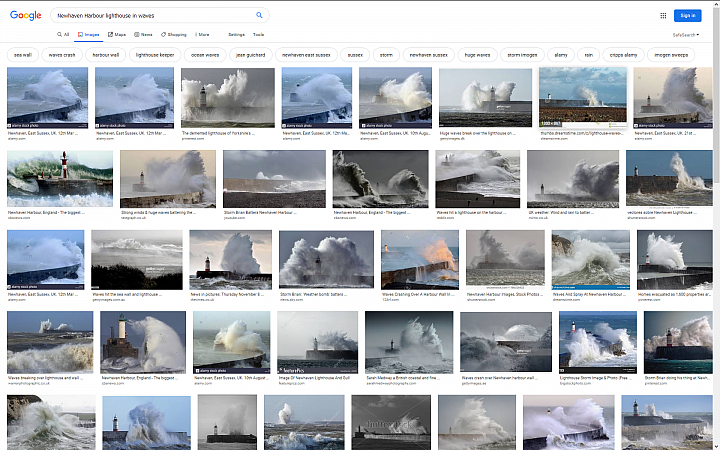The image size is (720, 450).
Task: Click the blue search magnifier icon
Action: tap(259, 15)
